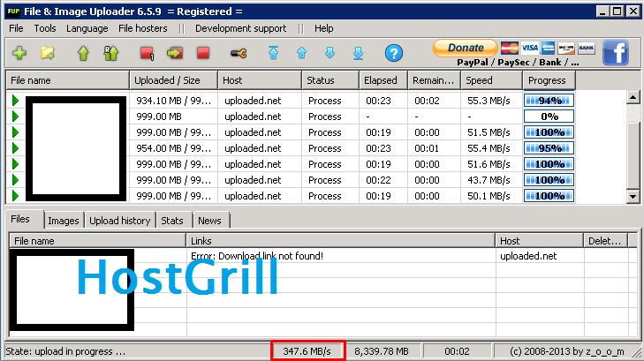Screen dimensions: 644x361
Task: Open the Tools menu
Action: (x=45, y=28)
